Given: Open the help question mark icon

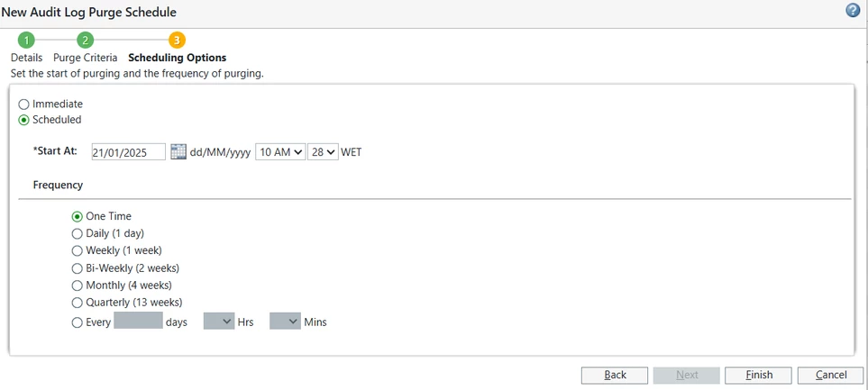Looking at the screenshot, I should [853, 10].
